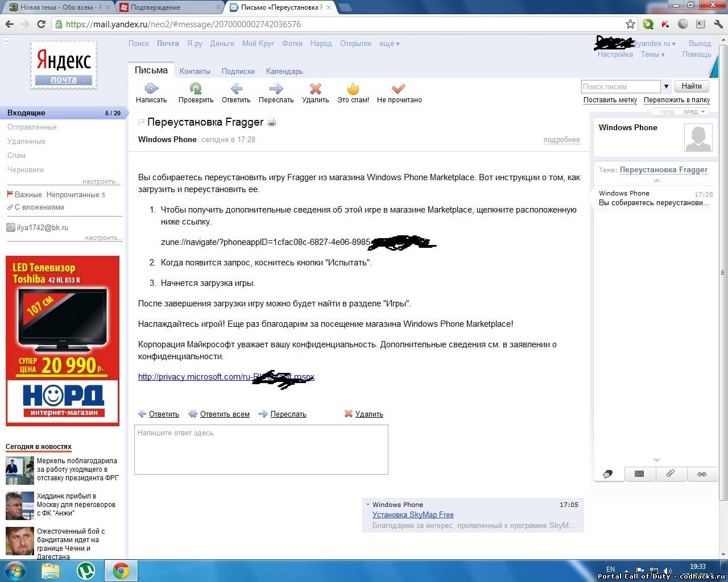Click the Выход logout link

[700, 43]
